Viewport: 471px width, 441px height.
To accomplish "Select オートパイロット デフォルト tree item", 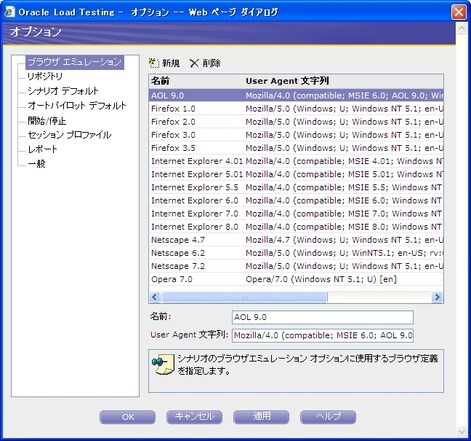I will coord(77,106).
